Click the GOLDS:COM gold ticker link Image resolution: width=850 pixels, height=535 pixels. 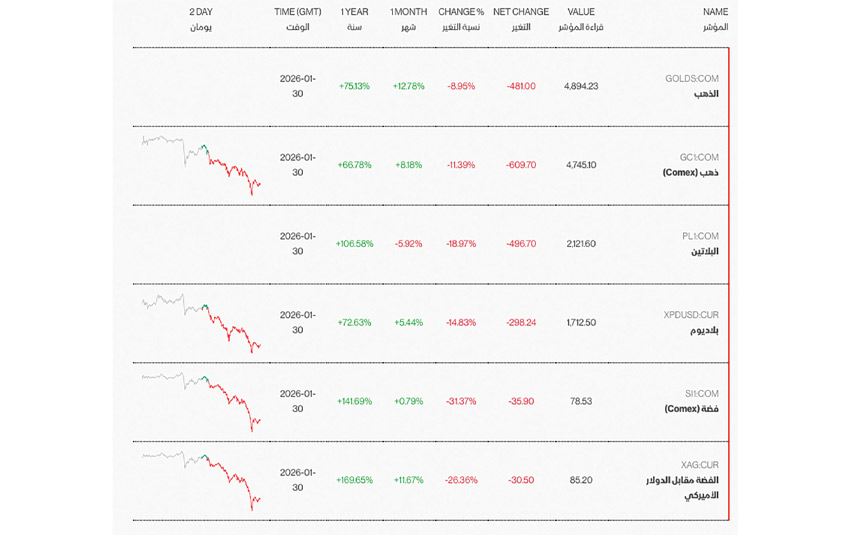[691, 79]
